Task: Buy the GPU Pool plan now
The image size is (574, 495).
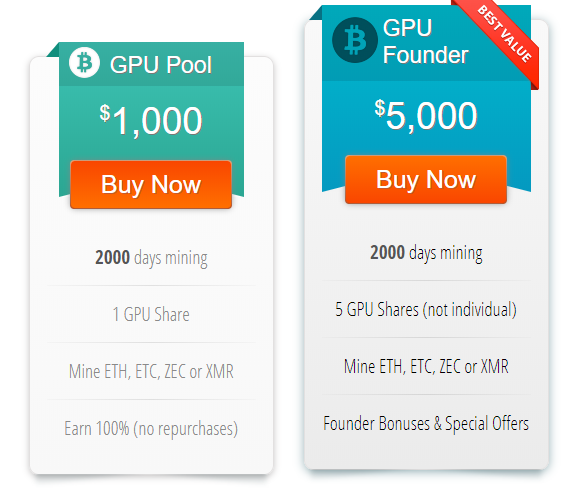Action: (x=151, y=184)
